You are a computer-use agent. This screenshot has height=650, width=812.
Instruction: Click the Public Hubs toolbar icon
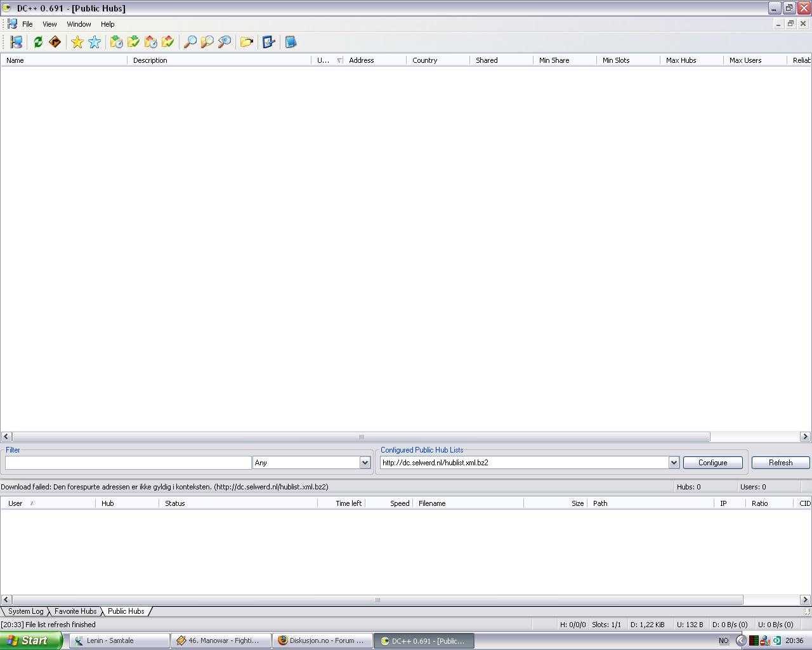coord(16,42)
